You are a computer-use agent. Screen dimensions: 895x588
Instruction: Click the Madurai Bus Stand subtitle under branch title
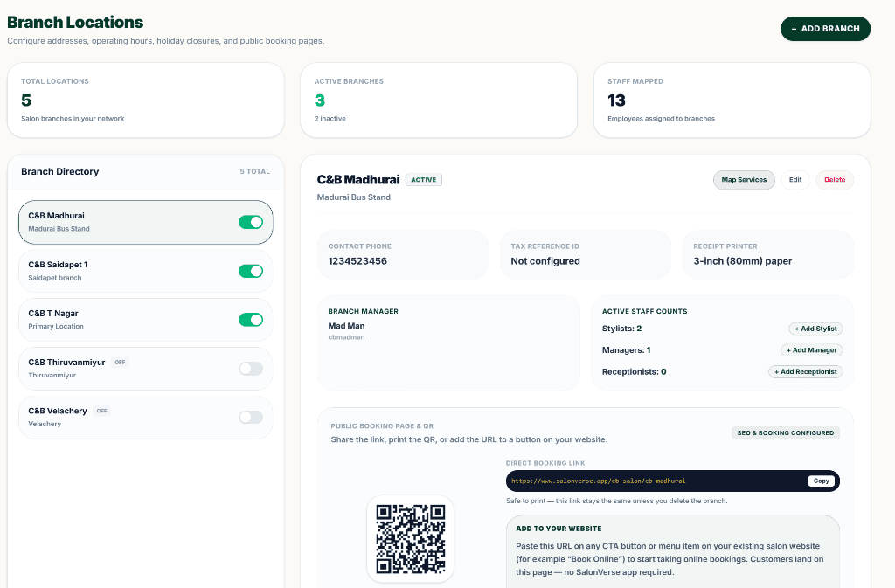pos(353,197)
